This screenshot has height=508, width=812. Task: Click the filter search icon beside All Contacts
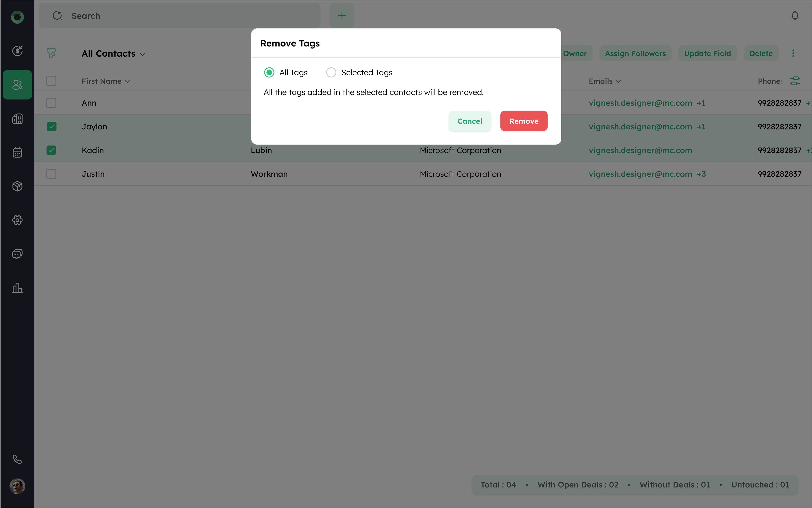51,53
